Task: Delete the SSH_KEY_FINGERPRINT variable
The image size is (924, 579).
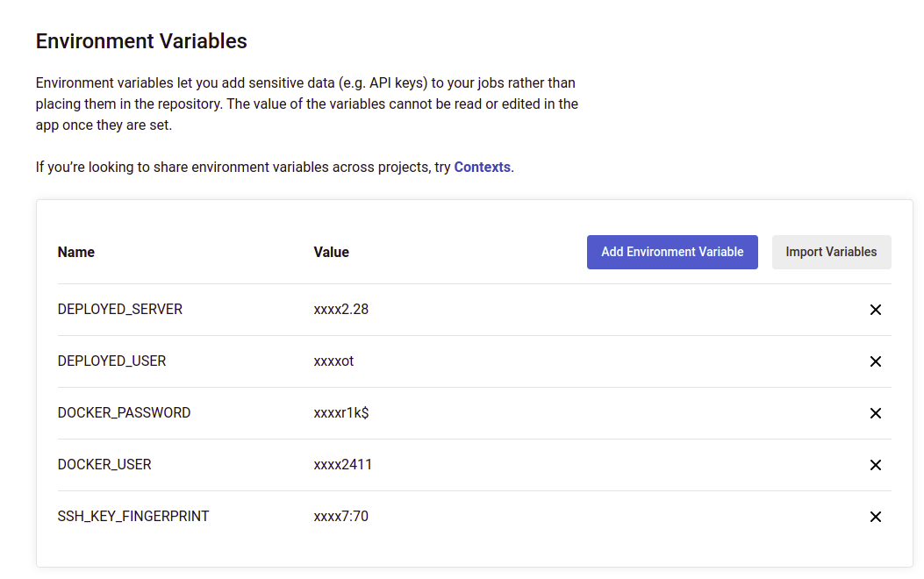Action: (875, 517)
